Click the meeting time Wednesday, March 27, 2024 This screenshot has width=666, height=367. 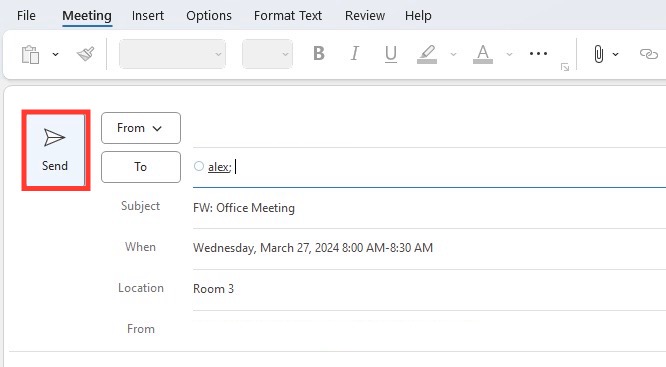pyautogui.click(x=313, y=248)
